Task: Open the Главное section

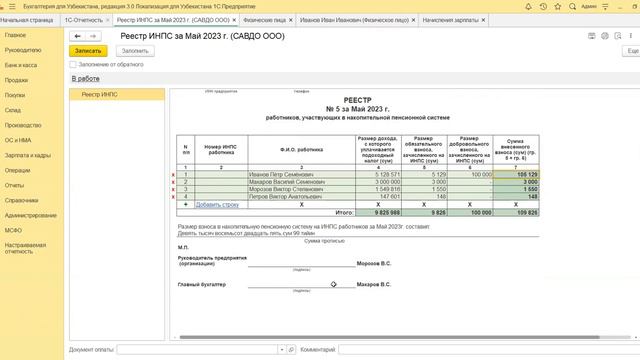Action: point(16,35)
